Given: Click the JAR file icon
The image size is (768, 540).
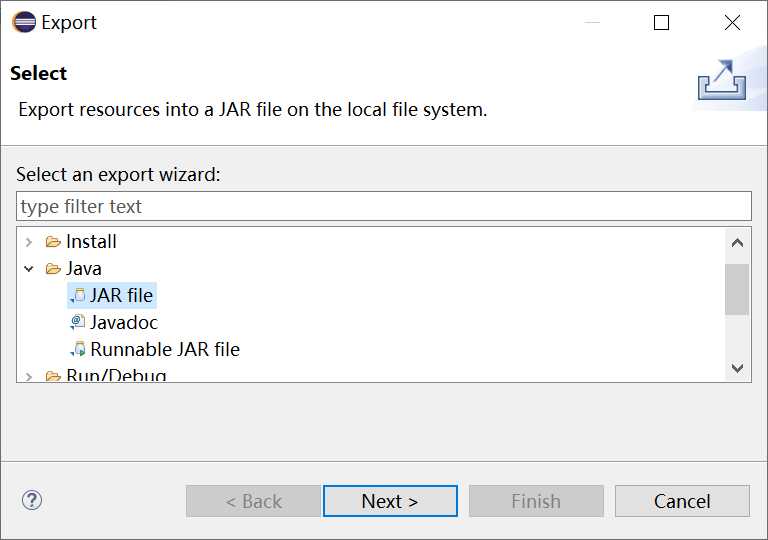Looking at the screenshot, I should click(x=78, y=295).
